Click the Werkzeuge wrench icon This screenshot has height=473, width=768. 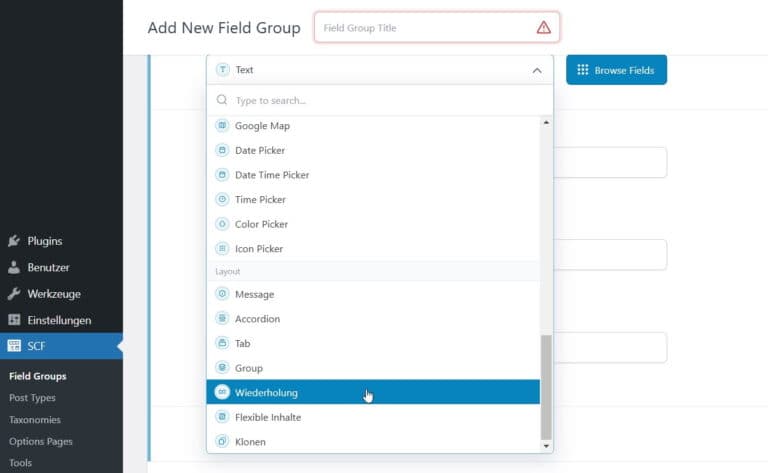(14, 293)
